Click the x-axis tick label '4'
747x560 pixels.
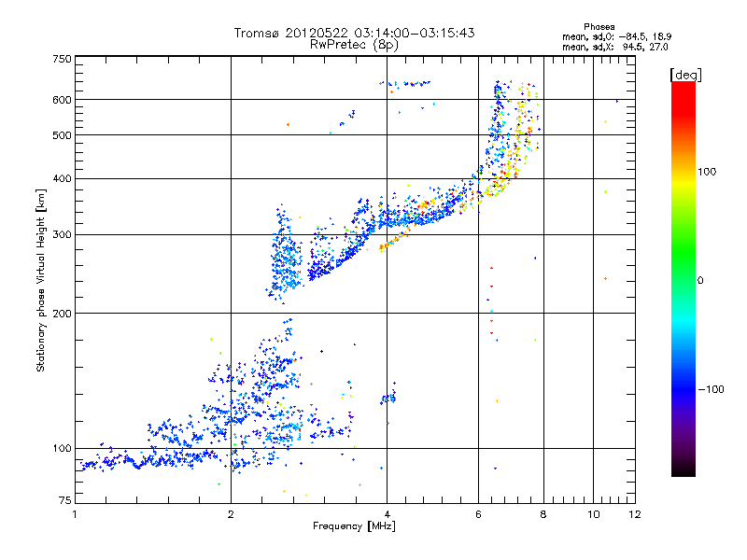pos(387,514)
